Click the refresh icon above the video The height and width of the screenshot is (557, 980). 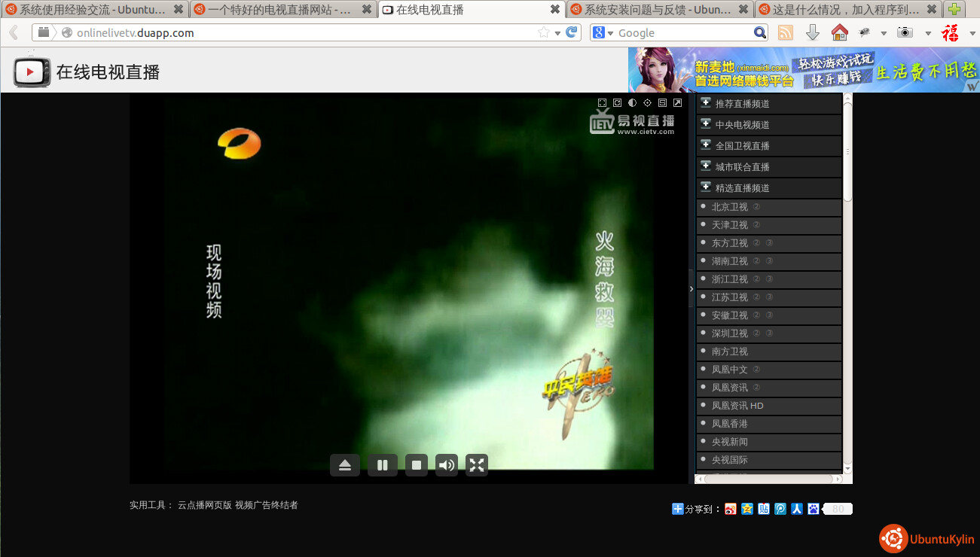coord(617,103)
